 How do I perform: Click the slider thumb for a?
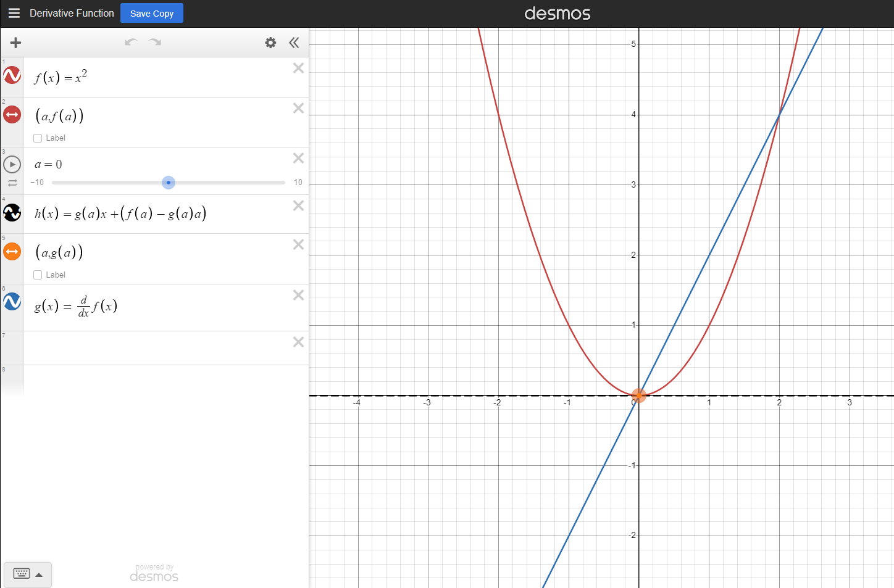click(x=169, y=183)
